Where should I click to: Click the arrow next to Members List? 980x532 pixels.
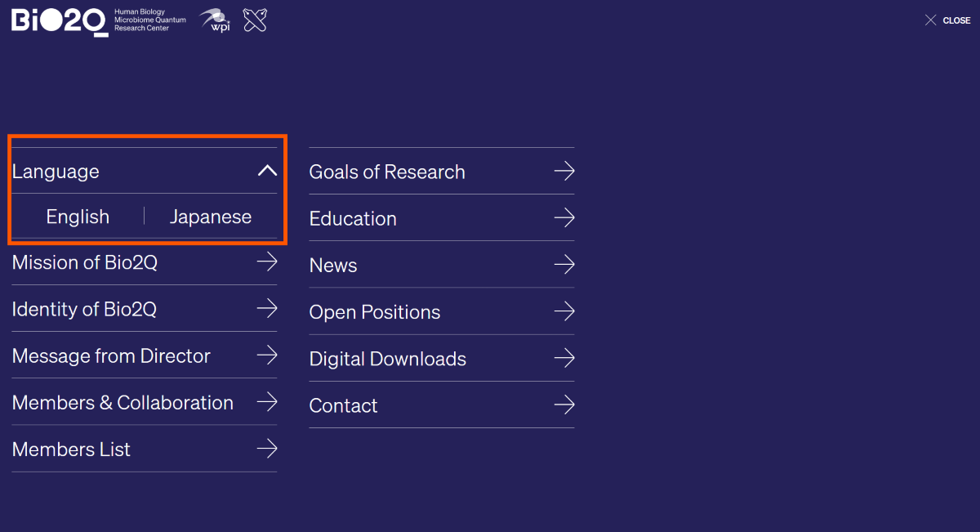pos(267,449)
